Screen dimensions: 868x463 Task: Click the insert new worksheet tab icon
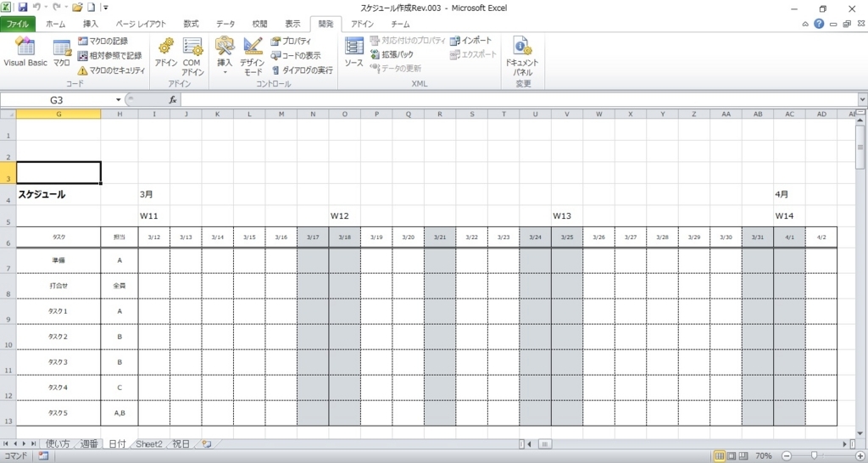pyautogui.click(x=207, y=444)
